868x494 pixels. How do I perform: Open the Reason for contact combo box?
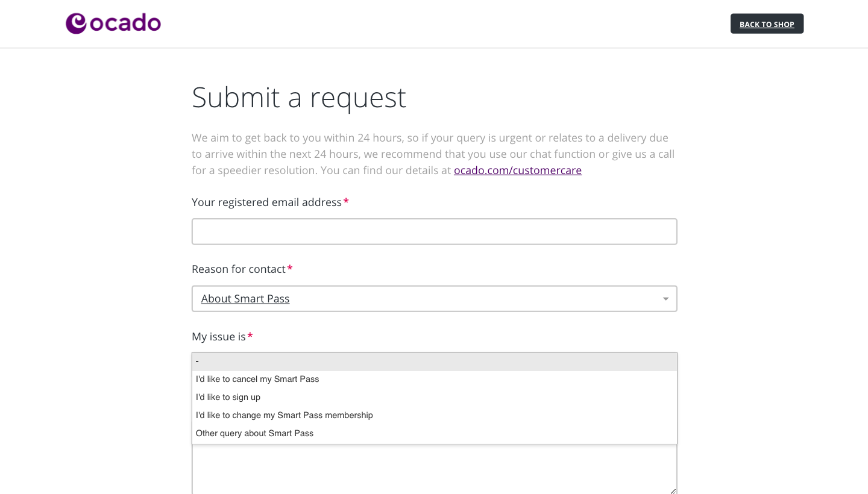435,299
